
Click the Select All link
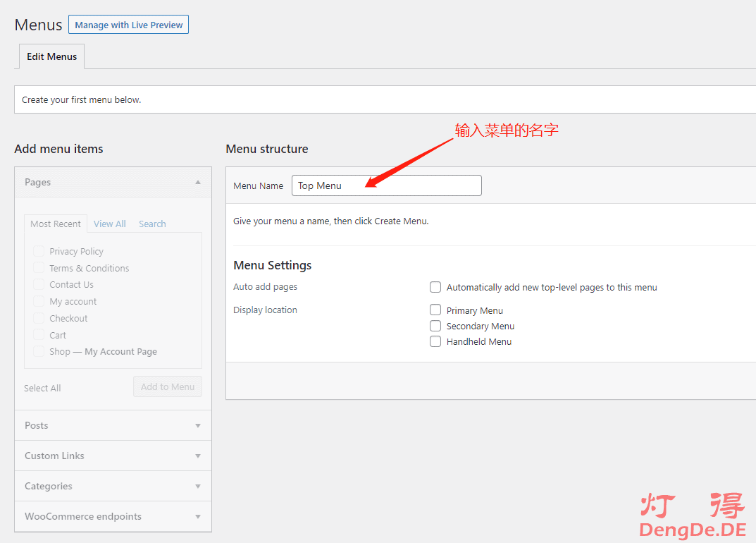tap(42, 388)
